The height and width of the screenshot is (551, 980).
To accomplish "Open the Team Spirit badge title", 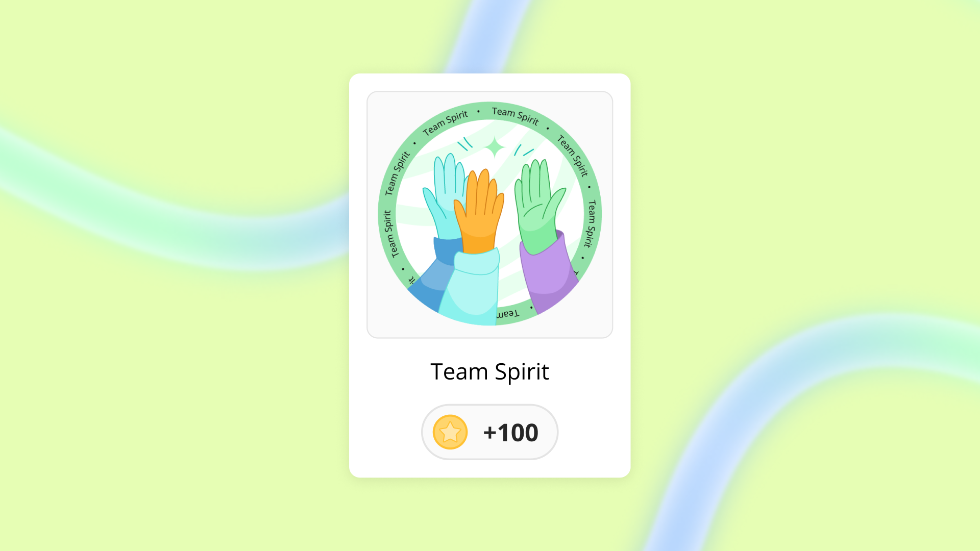I will pyautogui.click(x=489, y=372).
